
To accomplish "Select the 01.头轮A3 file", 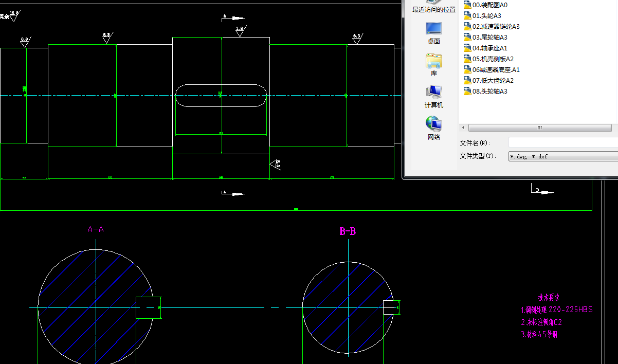I will (482, 15).
